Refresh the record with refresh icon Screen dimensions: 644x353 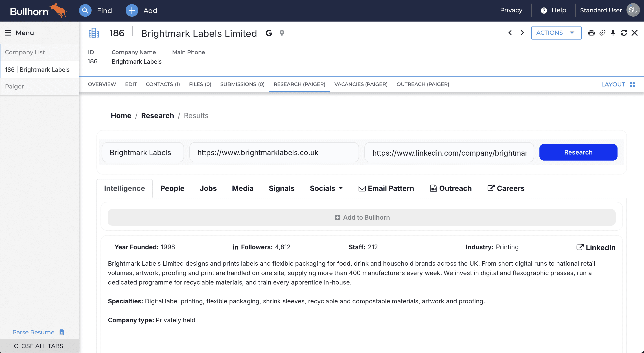click(x=624, y=33)
